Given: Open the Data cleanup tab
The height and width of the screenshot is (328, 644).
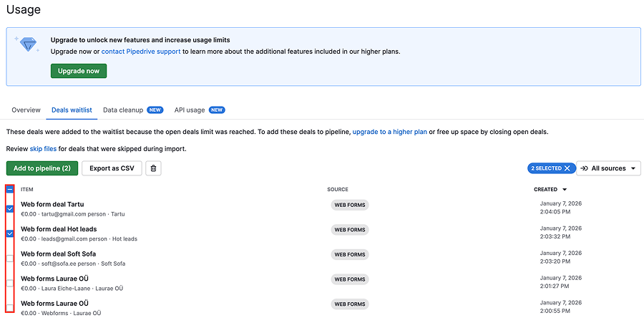Looking at the screenshot, I should pyautogui.click(x=123, y=110).
